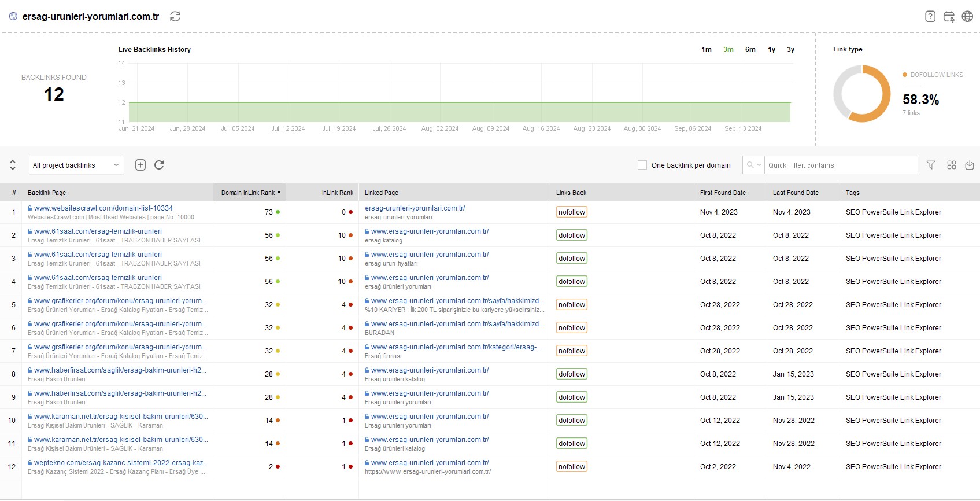Screen dimensions: 980x501
Task: Open the ersag-urunleri-yorumlari.com.tr/ linked page in row 1
Action: coord(415,208)
